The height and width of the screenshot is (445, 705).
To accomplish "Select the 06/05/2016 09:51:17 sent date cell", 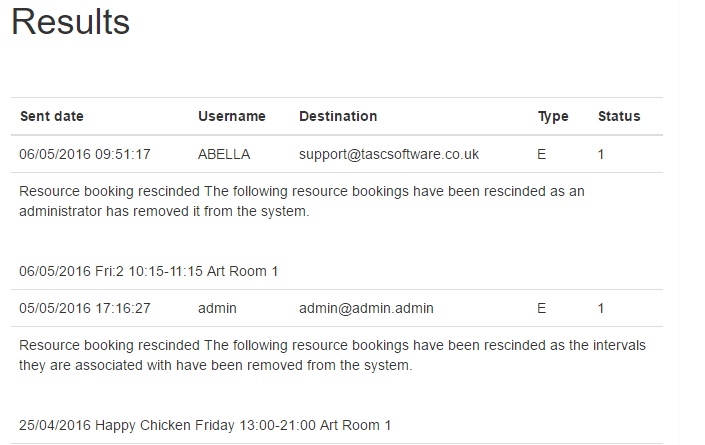I will point(85,154).
